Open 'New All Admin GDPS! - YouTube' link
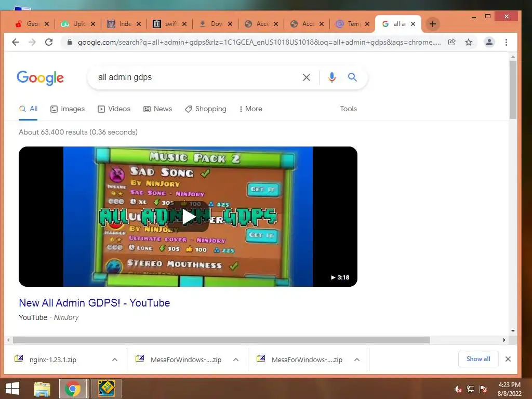Viewport: 532px width, 399px height. [95, 303]
